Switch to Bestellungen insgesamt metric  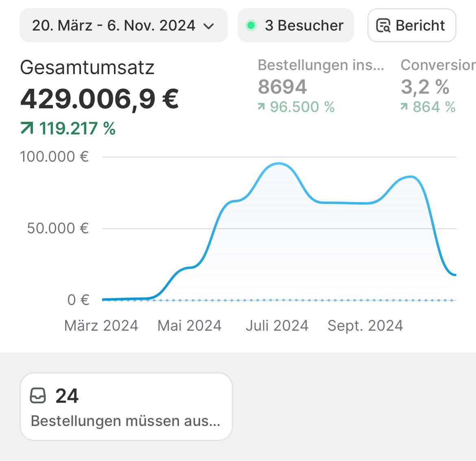tap(321, 65)
